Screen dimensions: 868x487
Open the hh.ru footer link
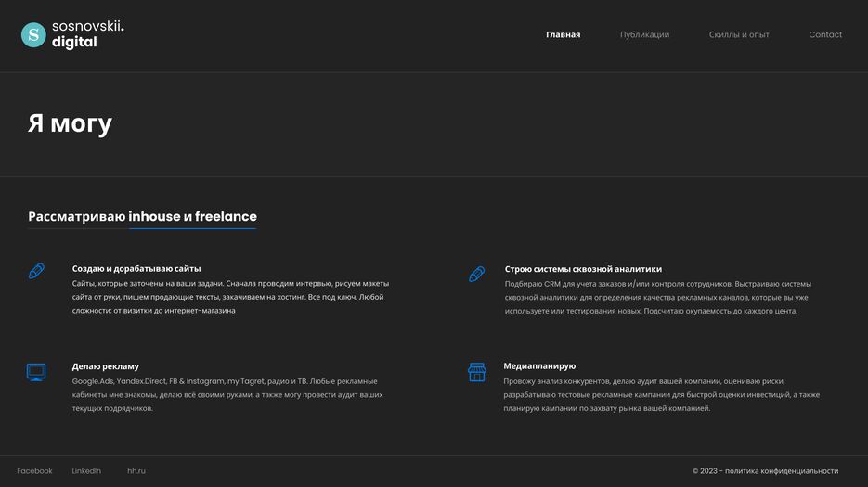136,471
